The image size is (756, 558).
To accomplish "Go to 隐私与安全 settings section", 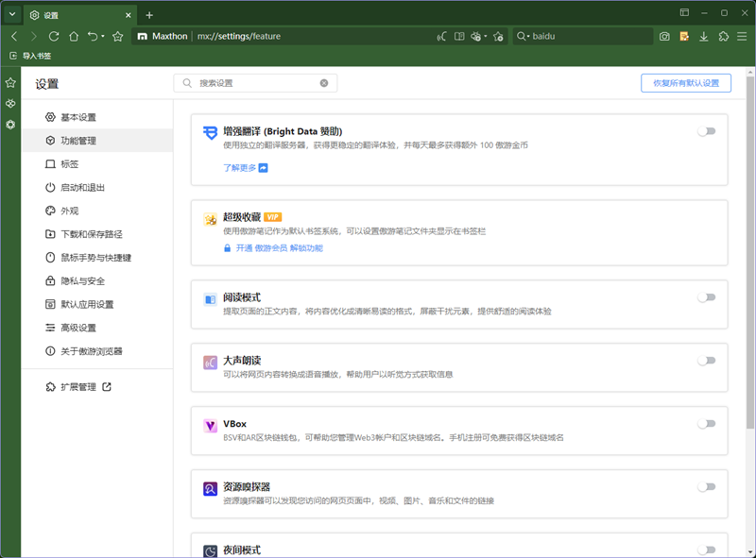I will (x=82, y=280).
